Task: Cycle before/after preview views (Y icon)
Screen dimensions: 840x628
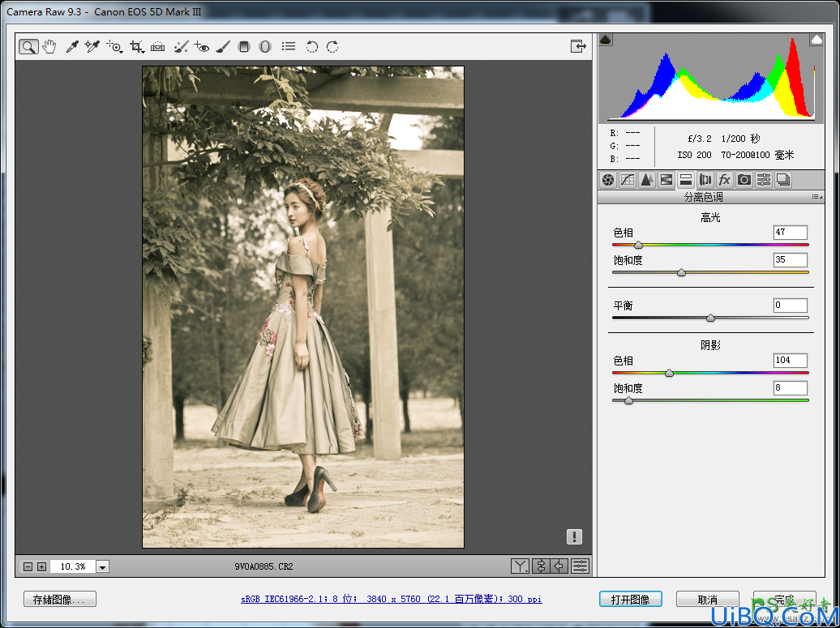Action: click(520, 566)
